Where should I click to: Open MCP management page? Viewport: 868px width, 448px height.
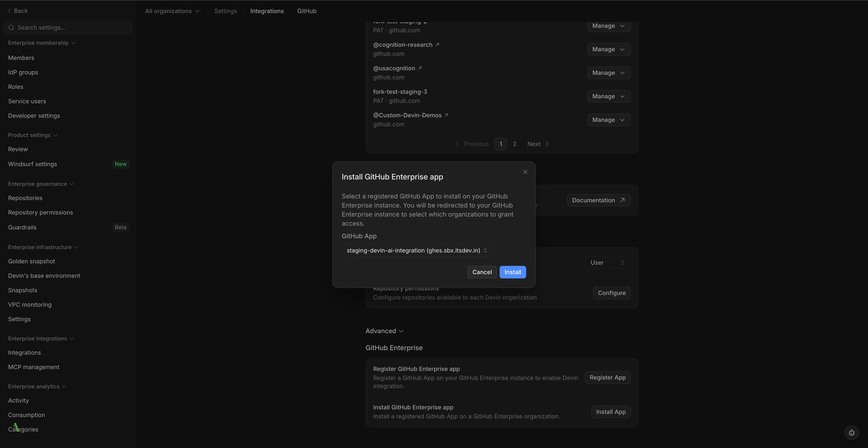click(34, 367)
